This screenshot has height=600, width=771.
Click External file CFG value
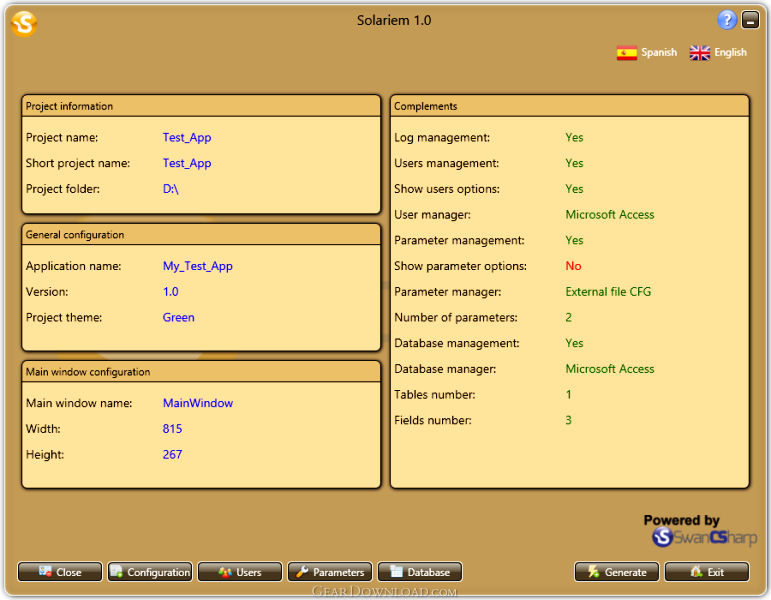tap(608, 292)
